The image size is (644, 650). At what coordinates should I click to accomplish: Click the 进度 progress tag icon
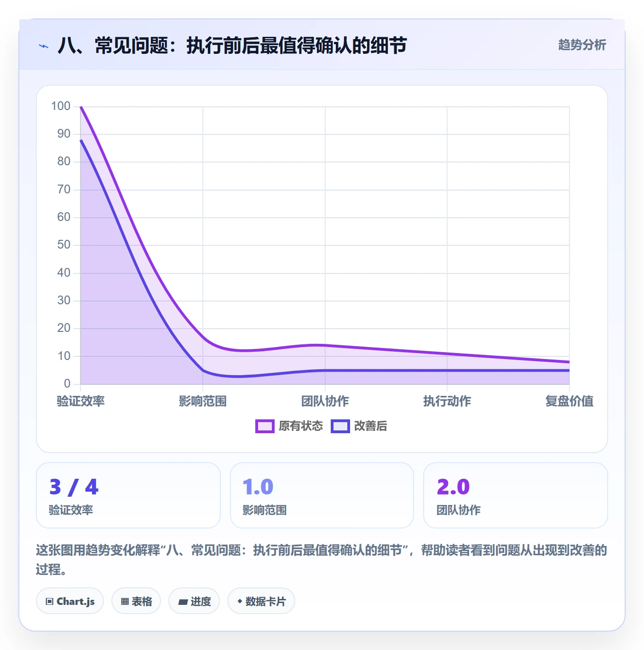click(x=183, y=601)
